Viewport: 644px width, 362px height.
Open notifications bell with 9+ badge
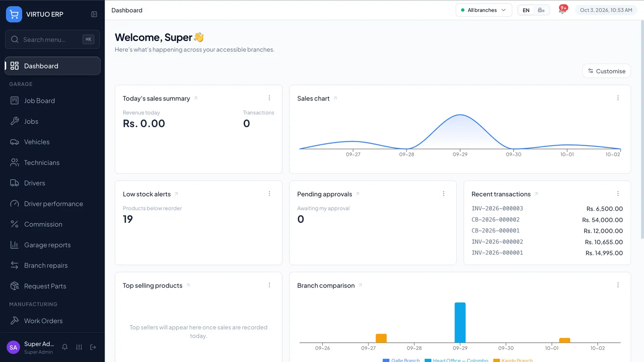563,10
